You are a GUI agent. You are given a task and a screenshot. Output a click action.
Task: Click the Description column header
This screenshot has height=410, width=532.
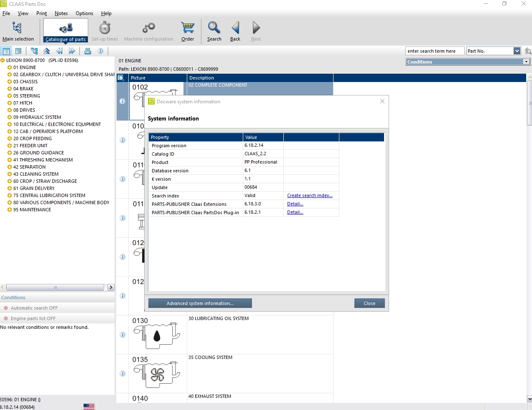point(260,78)
